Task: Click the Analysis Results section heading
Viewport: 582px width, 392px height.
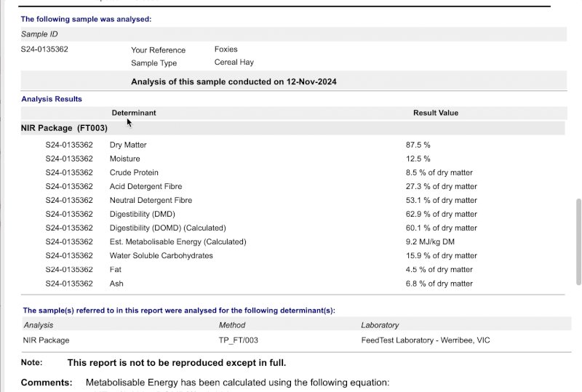Action: (x=52, y=99)
